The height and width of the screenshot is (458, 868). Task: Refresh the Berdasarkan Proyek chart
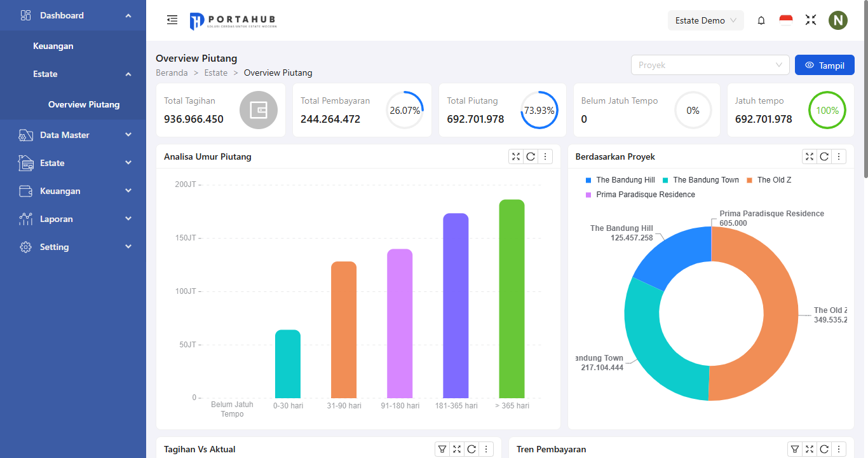click(824, 156)
